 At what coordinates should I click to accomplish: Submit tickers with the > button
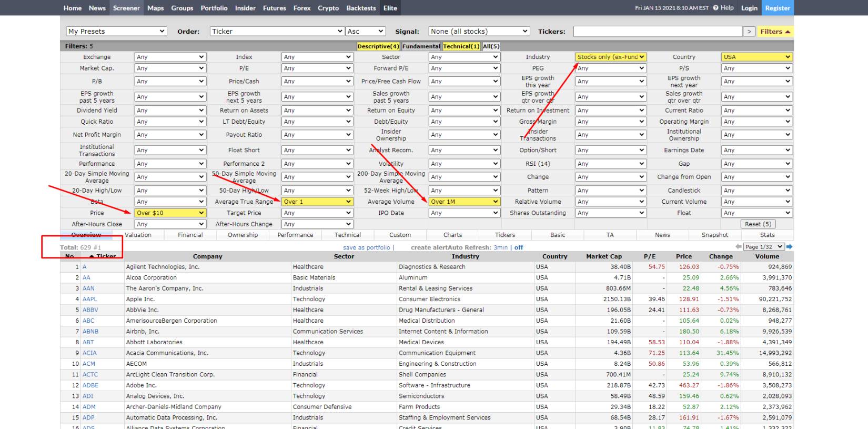(x=749, y=32)
